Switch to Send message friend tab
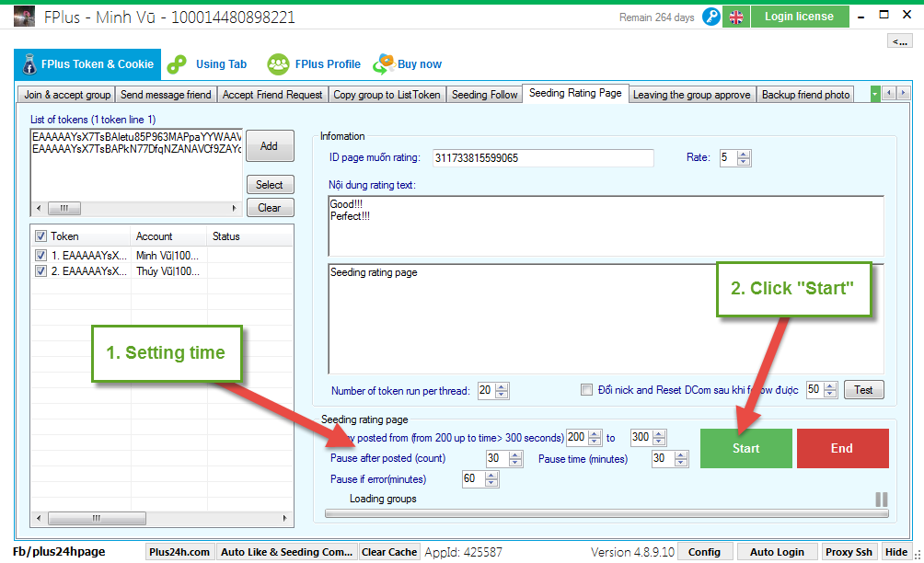The height and width of the screenshot is (563, 924). [166, 95]
